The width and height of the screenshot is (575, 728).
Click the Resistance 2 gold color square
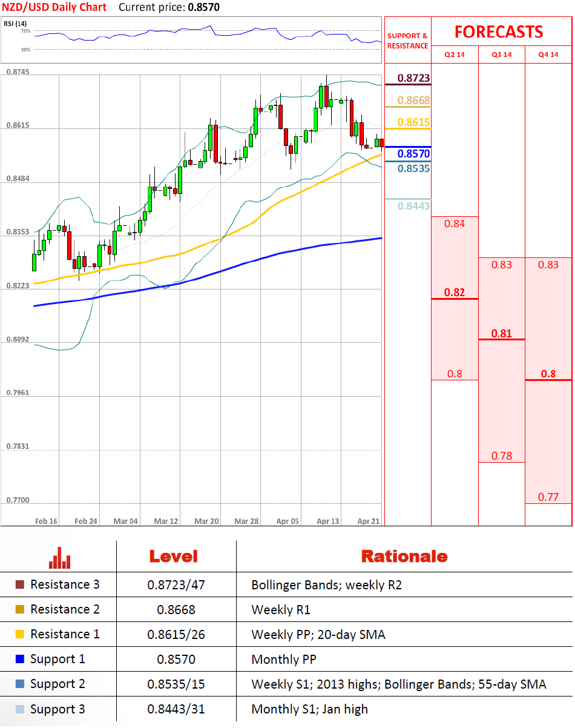pos(20,610)
